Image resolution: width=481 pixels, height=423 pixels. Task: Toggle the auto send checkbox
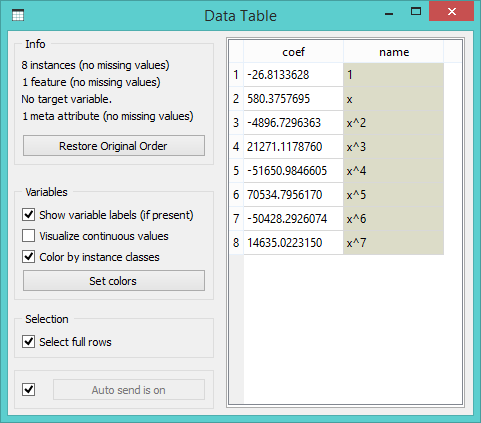(29, 389)
